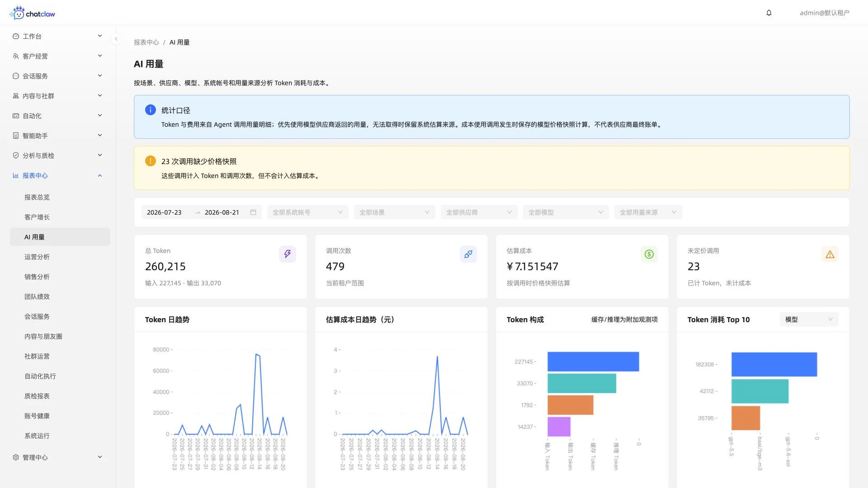This screenshot has height=488, width=868.
Task: Click the 内容与社群 icon
Action: click(16, 96)
